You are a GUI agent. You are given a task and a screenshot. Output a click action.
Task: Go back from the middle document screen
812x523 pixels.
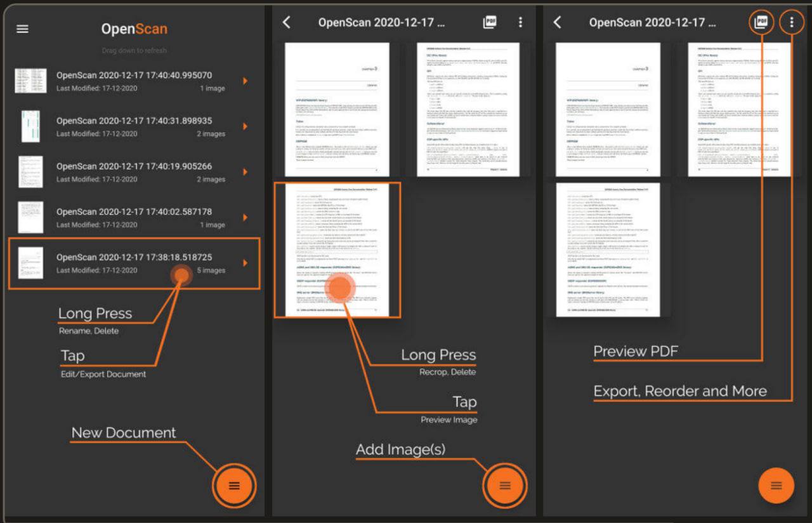point(287,22)
